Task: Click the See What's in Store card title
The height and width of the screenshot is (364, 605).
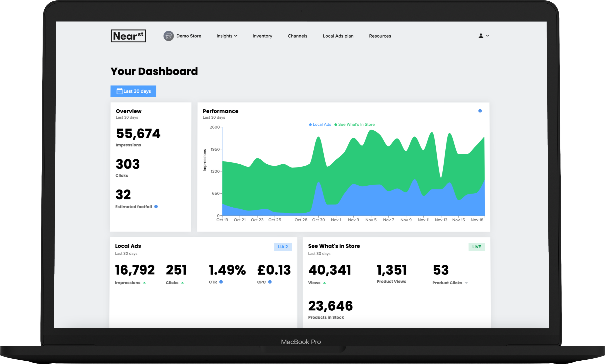Action: (x=334, y=246)
